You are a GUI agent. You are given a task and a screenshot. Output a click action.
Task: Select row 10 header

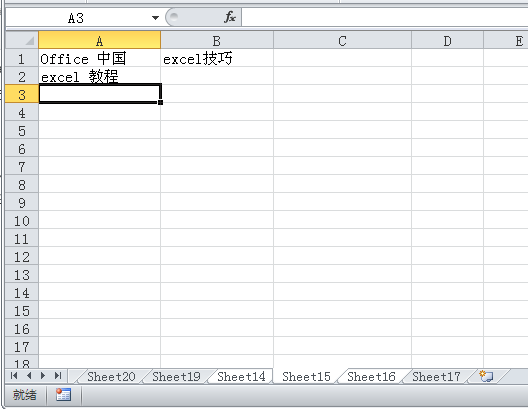[22, 221]
